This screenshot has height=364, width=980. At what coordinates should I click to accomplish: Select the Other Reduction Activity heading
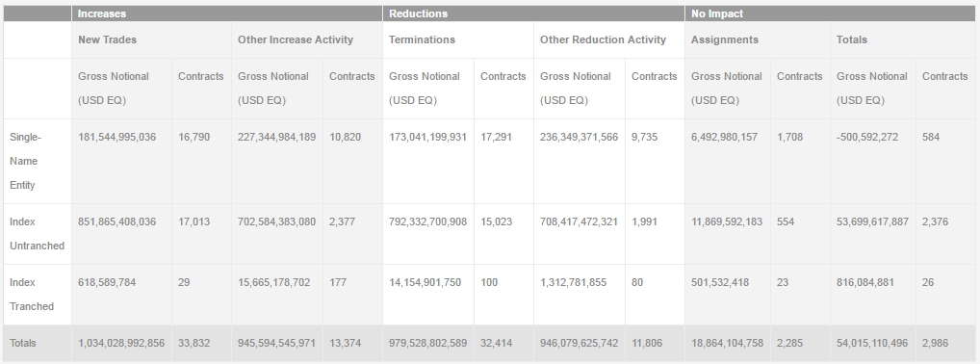tap(603, 39)
